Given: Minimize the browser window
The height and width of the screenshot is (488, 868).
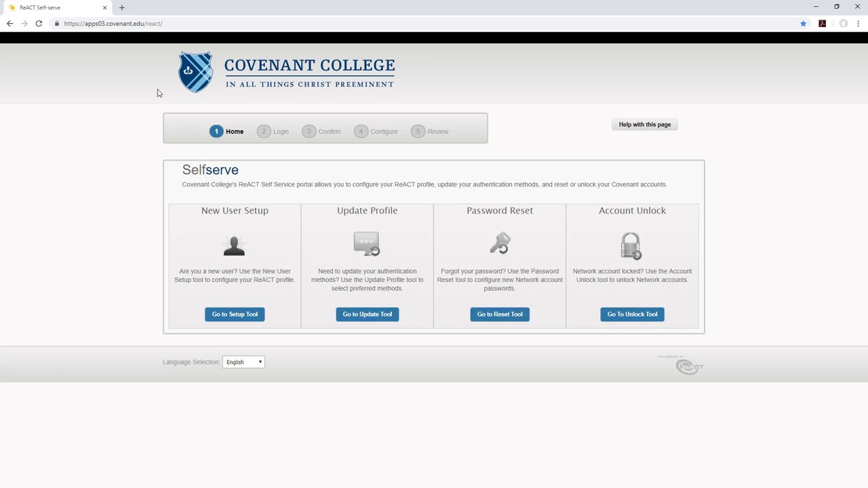Looking at the screenshot, I should click(x=816, y=7).
